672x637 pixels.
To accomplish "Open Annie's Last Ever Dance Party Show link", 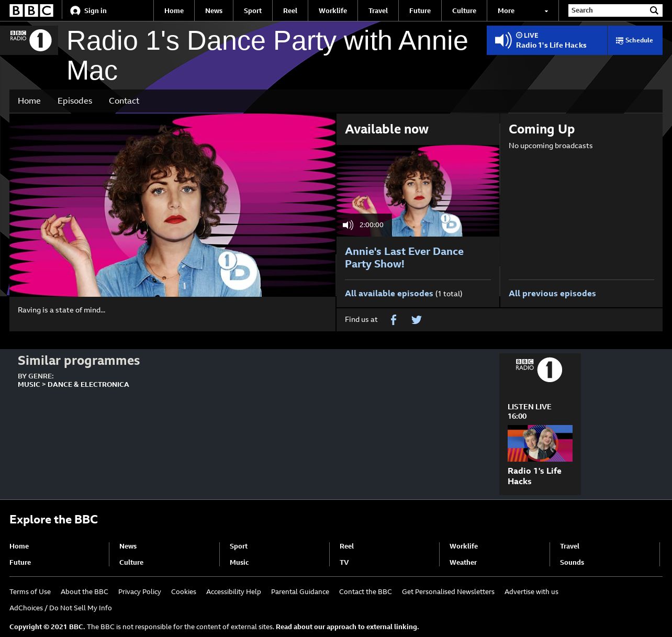I will click(x=404, y=258).
